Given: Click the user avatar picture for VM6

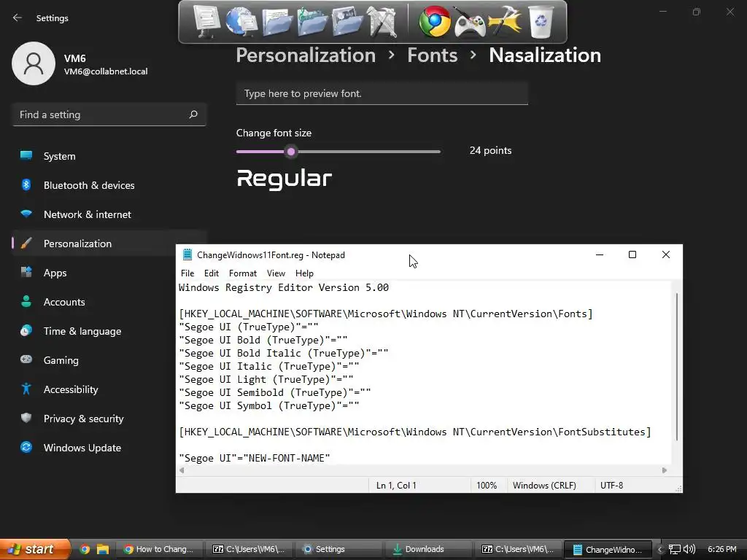Looking at the screenshot, I should (34, 63).
